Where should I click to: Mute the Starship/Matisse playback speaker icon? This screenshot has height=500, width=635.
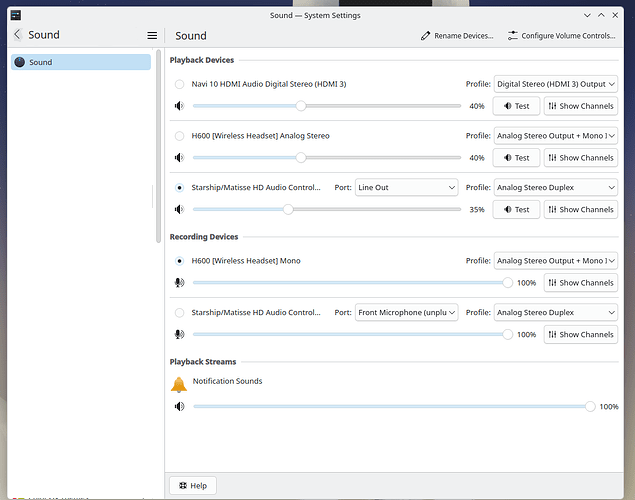coord(179,209)
